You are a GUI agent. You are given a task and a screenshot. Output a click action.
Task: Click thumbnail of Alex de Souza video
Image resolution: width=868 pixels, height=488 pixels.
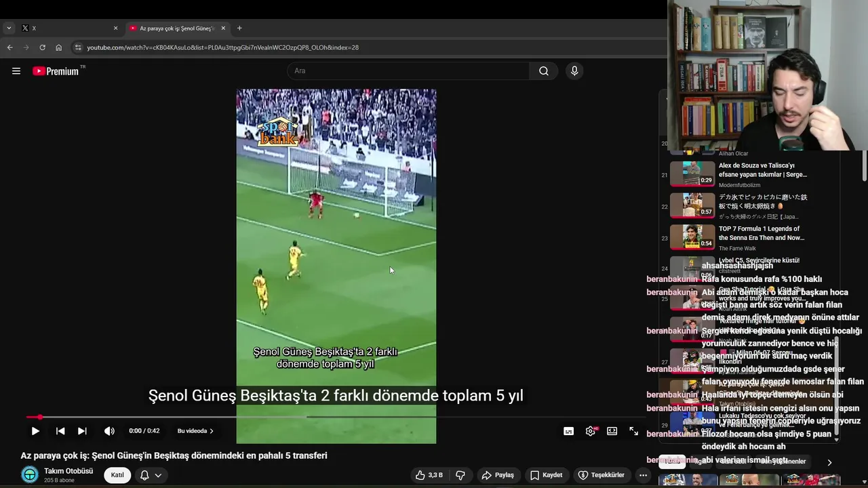click(692, 174)
